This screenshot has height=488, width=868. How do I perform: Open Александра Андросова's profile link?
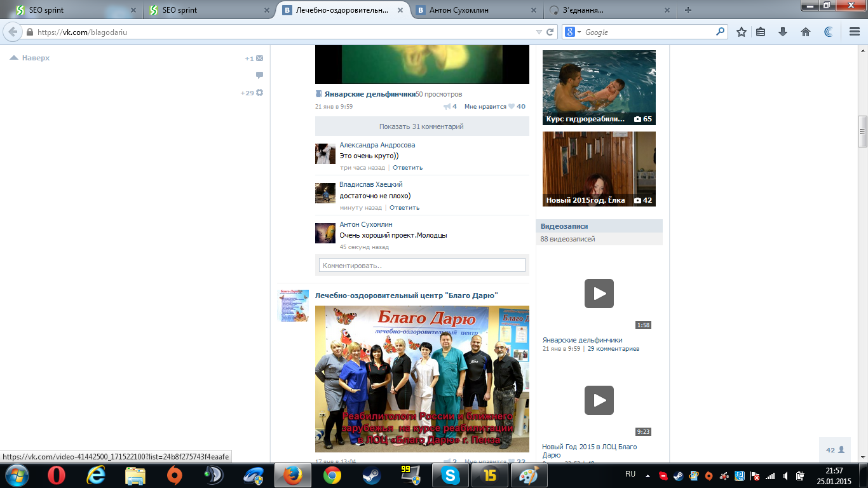coord(377,145)
